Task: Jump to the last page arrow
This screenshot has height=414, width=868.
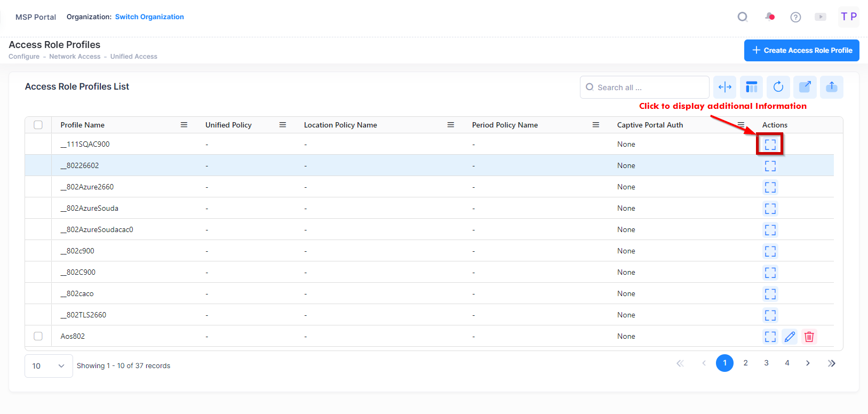Action: click(831, 363)
